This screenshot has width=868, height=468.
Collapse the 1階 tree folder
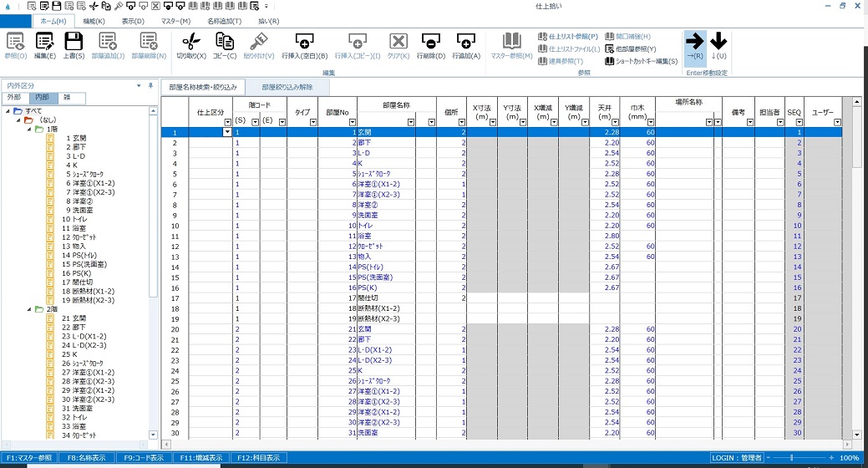tap(28, 129)
